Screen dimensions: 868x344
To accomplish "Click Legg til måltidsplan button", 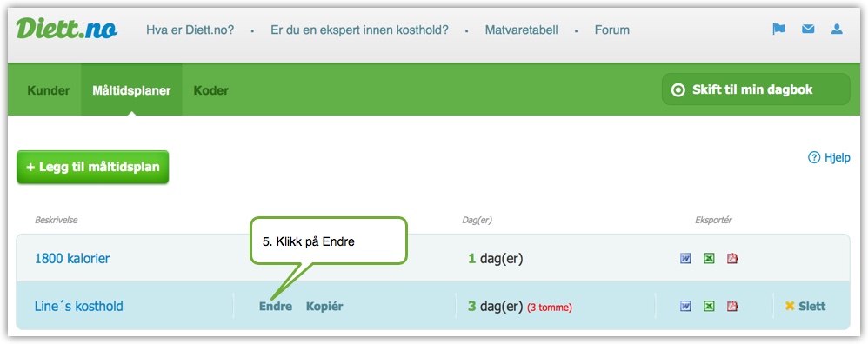I will coord(92,167).
